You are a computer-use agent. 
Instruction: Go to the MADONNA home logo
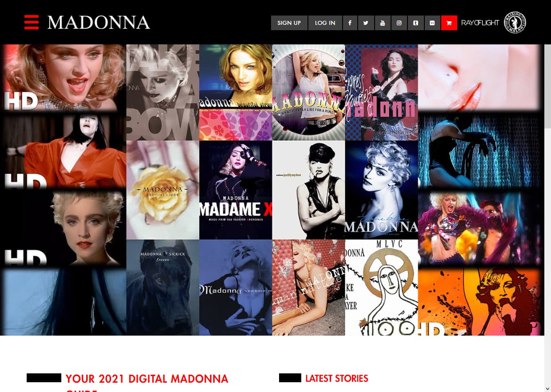pyautogui.click(x=99, y=23)
